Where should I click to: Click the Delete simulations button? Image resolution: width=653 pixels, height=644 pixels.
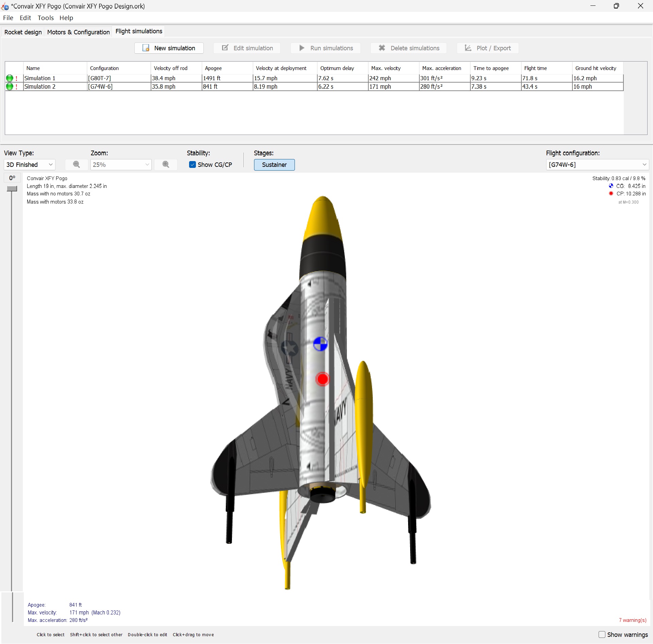[408, 48]
